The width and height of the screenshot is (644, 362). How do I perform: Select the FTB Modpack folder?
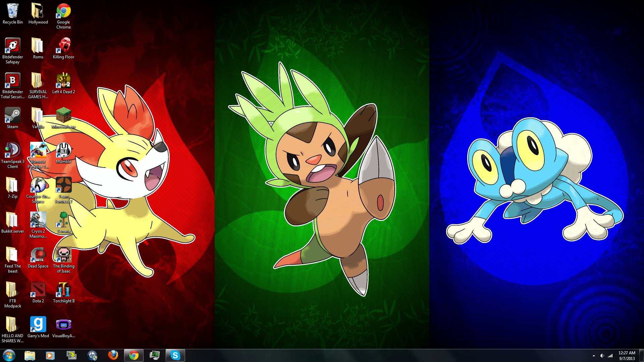(13, 295)
